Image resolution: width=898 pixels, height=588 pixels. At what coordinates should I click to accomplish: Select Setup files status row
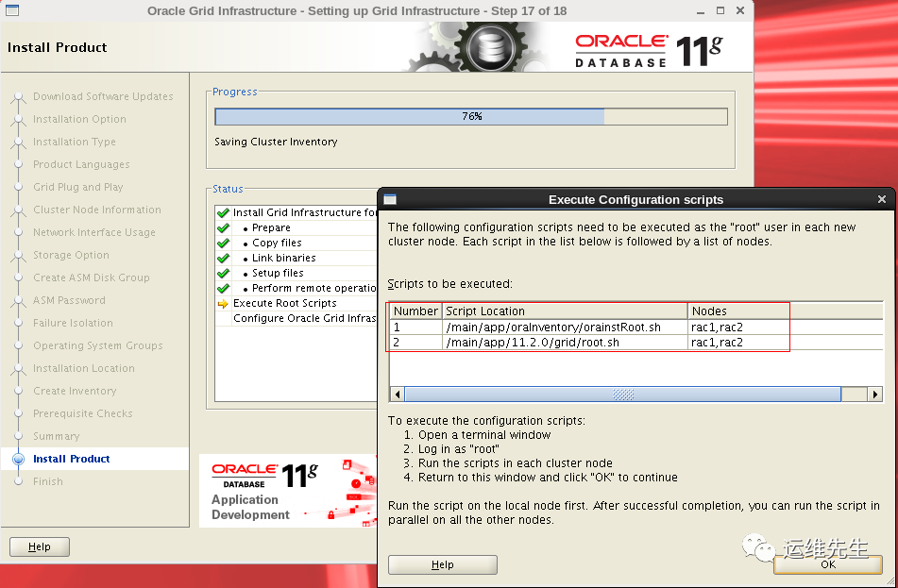(297, 273)
